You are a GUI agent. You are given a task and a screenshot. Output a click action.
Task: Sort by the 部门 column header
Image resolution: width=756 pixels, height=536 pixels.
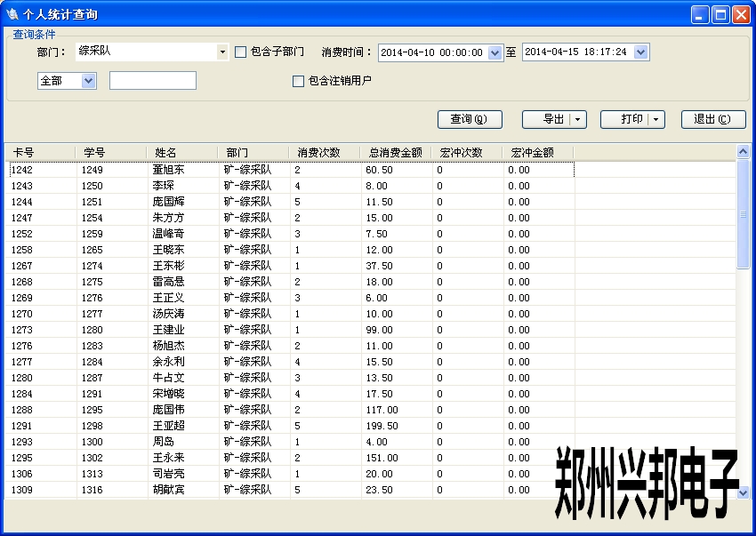click(253, 153)
